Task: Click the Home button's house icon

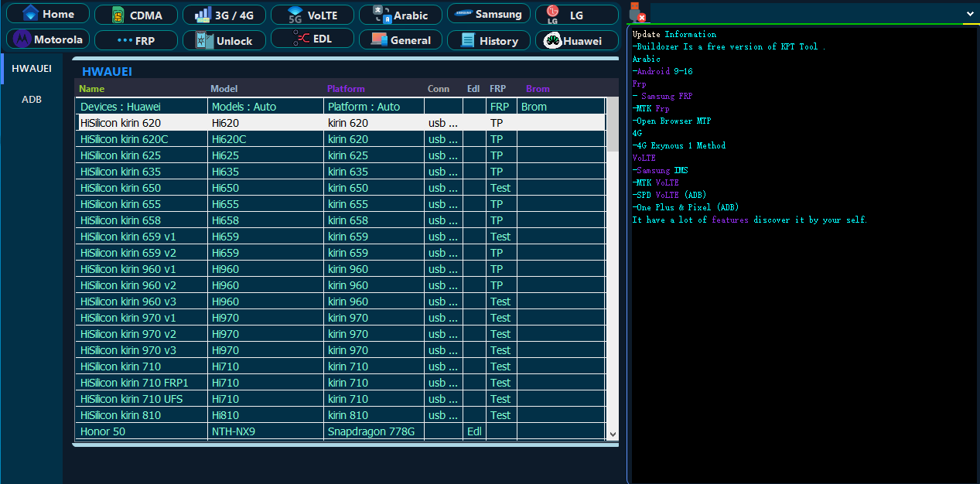Action: (x=30, y=13)
